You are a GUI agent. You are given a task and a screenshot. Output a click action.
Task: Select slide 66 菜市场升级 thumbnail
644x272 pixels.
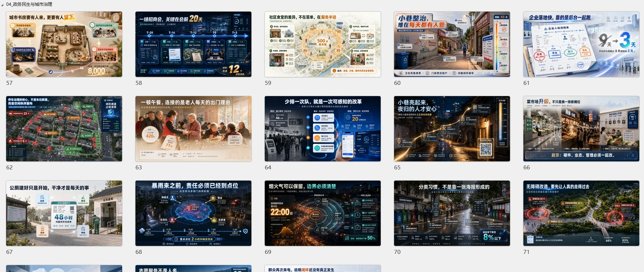[x=581, y=129]
